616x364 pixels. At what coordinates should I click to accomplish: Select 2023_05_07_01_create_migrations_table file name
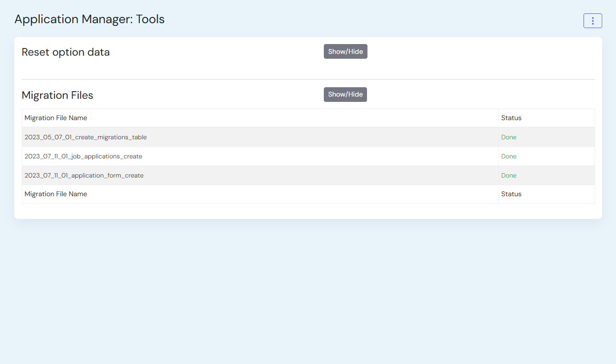click(86, 137)
